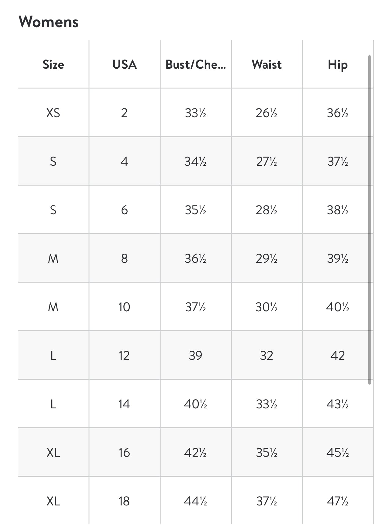The height and width of the screenshot is (532, 392).
Task: Click the USA column header
Action: tap(124, 64)
